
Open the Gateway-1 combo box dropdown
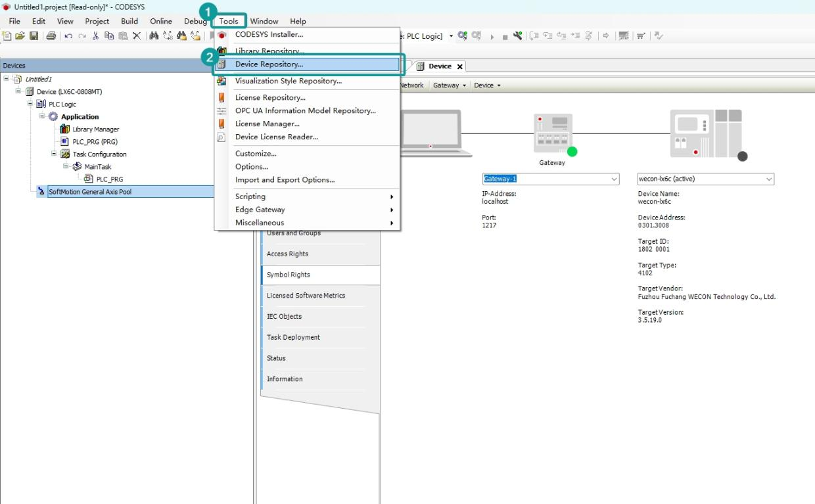(614, 179)
